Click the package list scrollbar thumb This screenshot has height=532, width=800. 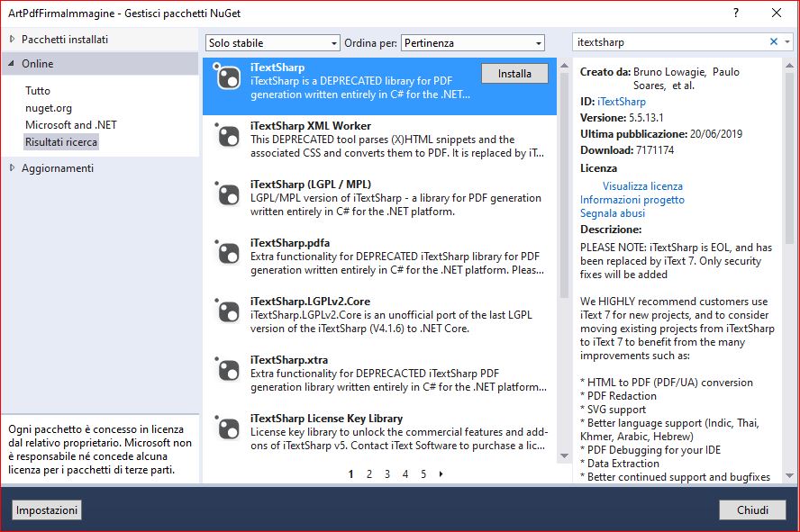click(564, 185)
